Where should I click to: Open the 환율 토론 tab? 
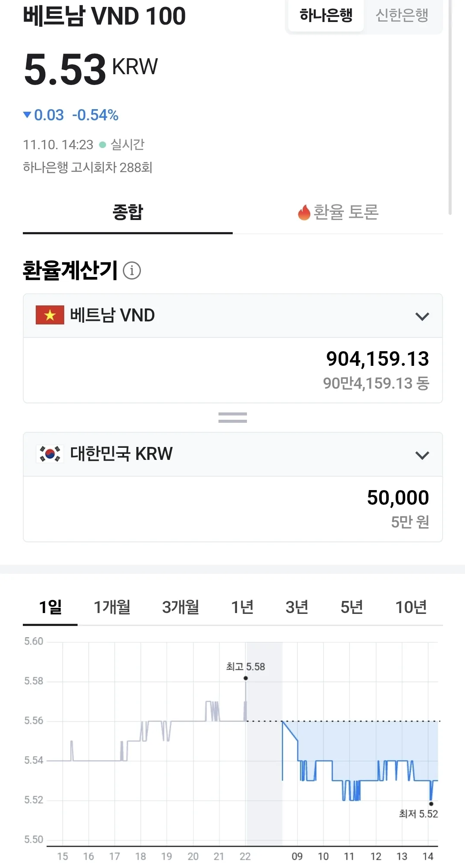tap(338, 212)
